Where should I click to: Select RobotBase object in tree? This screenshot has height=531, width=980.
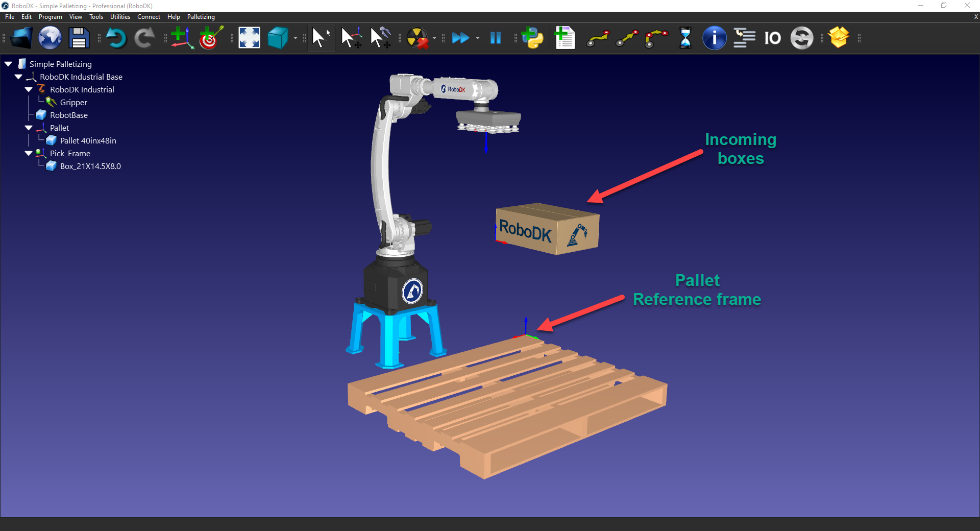pyautogui.click(x=68, y=115)
